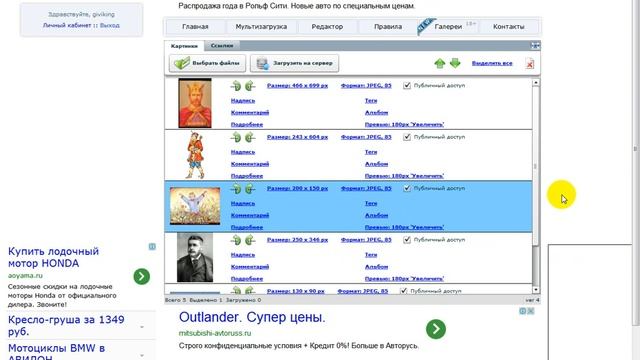
Task: Toggle public access for black-and-white portrait
Action: (407, 240)
